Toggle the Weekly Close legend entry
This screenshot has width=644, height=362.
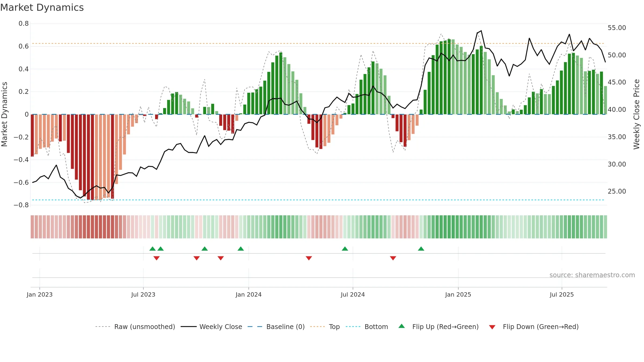(211, 327)
